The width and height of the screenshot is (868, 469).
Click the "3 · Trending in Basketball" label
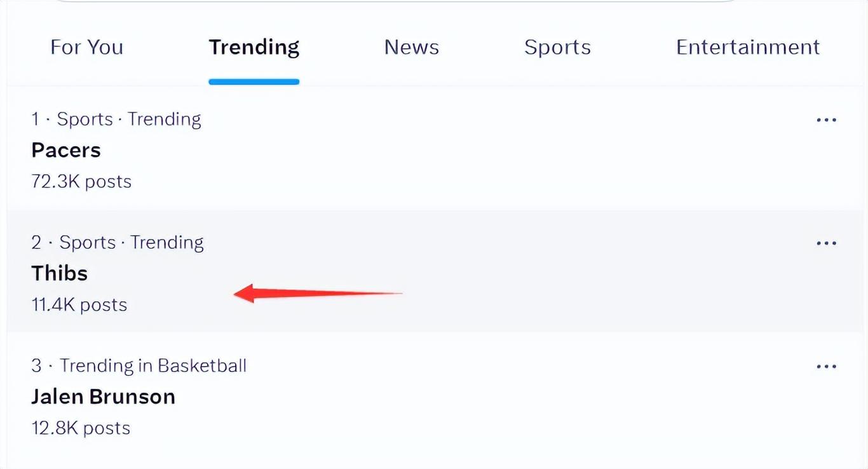pyautogui.click(x=139, y=366)
